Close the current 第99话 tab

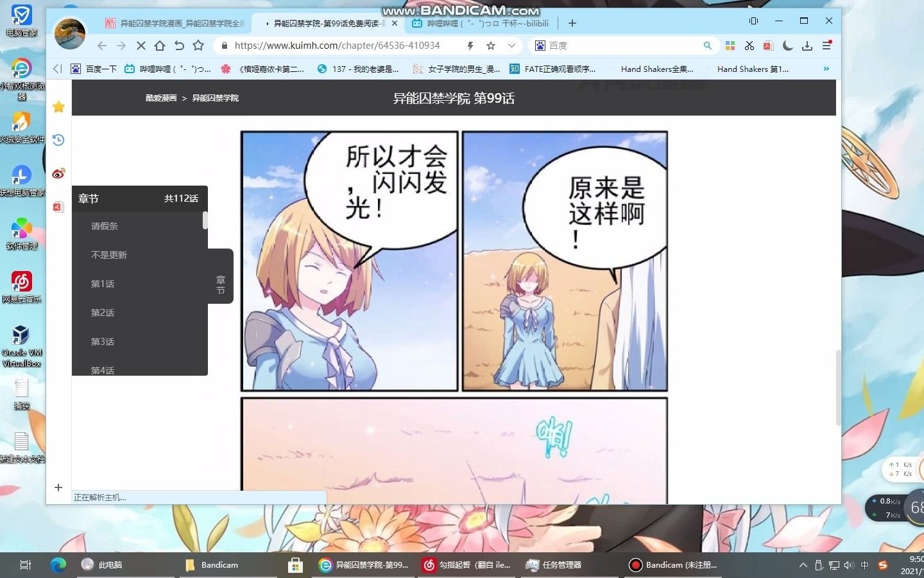395,23
